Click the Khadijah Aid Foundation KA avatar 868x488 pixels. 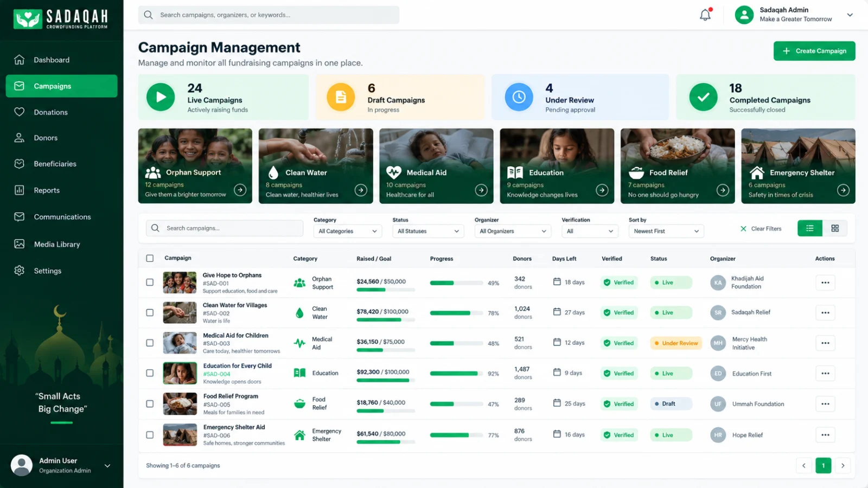click(718, 282)
